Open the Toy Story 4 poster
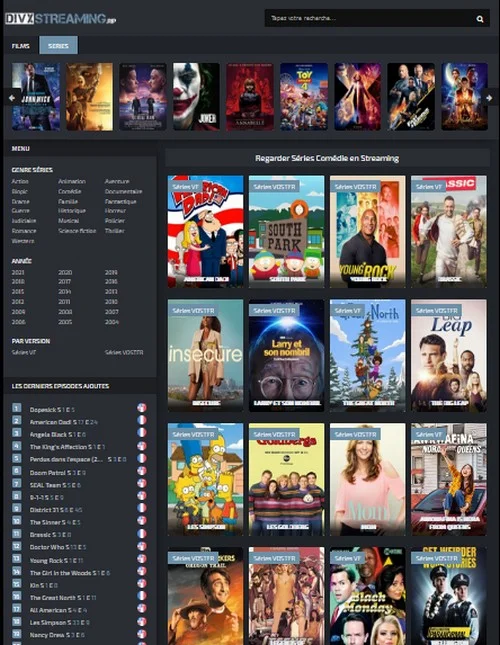Image resolution: width=500 pixels, height=645 pixels. [x=304, y=97]
